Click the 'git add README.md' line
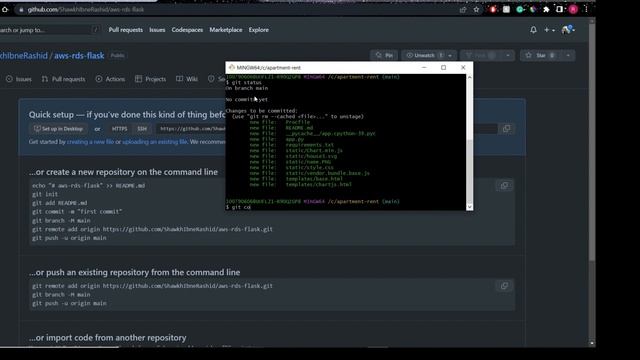 pyautogui.click(x=60, y=203)
